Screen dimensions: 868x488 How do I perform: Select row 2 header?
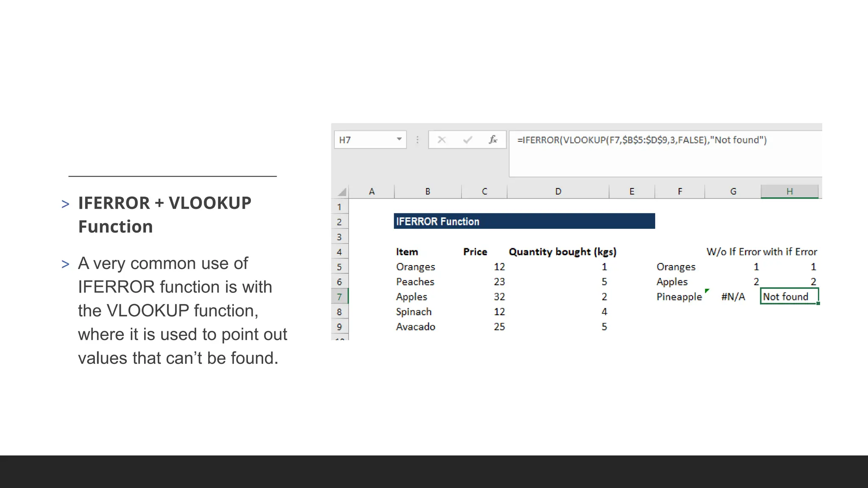click(339, 222)
